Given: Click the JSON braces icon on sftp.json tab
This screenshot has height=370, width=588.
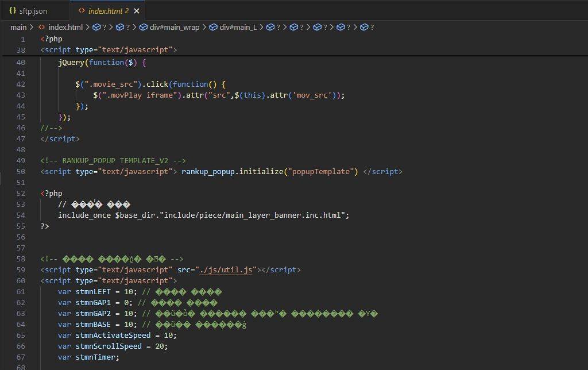Looking at the screenshot, I should pos(13,10).
